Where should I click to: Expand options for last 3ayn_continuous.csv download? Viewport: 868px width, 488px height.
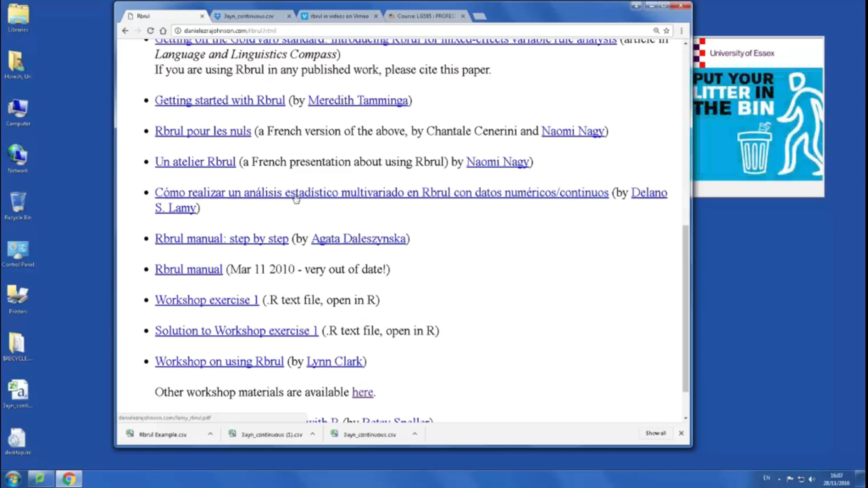tap(415, 434)
